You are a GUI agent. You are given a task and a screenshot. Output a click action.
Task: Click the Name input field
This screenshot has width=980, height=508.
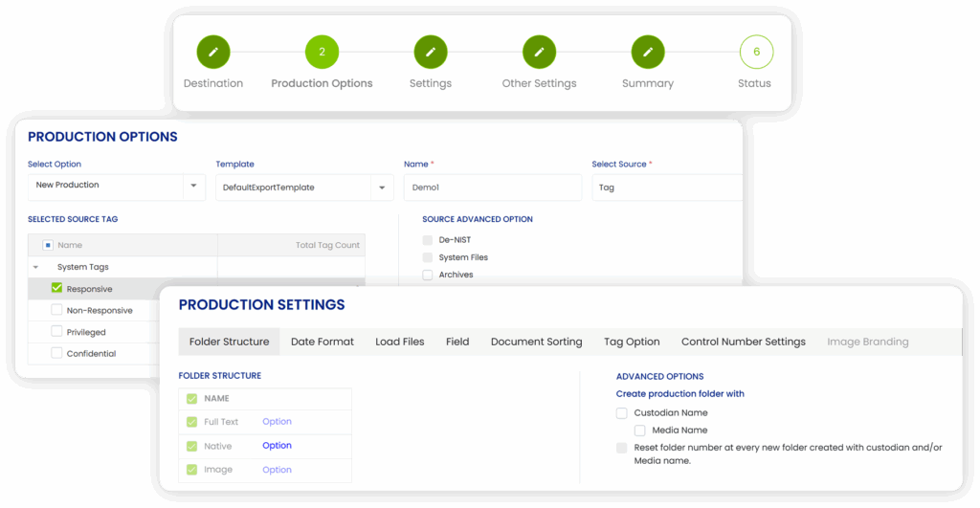(492, 188)
